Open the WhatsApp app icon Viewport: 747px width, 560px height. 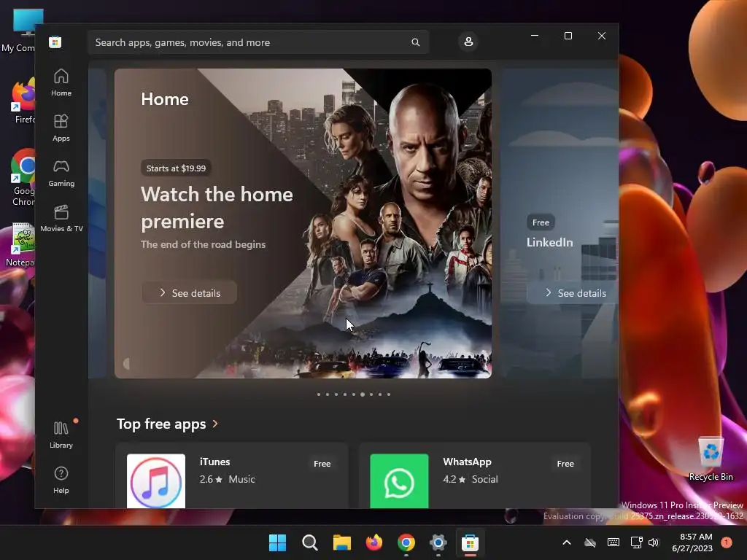coord(399,481)
